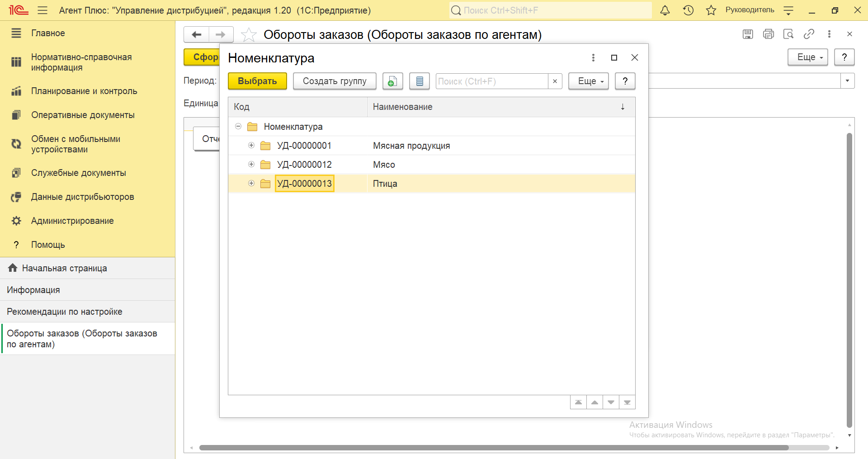Screen dimensions: 868x459
Task: Open three-dot menu of Номенклатура dialog
Action: [593, 57]
